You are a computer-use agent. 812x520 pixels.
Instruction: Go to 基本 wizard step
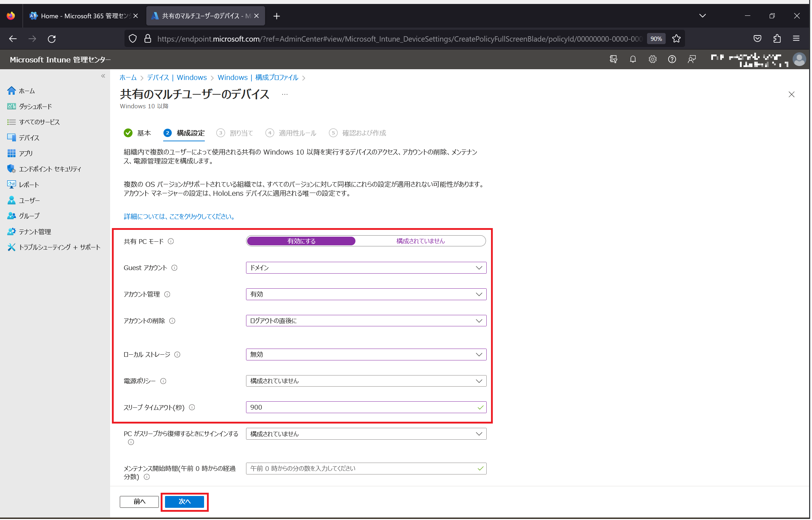click(x=138, y=133)
